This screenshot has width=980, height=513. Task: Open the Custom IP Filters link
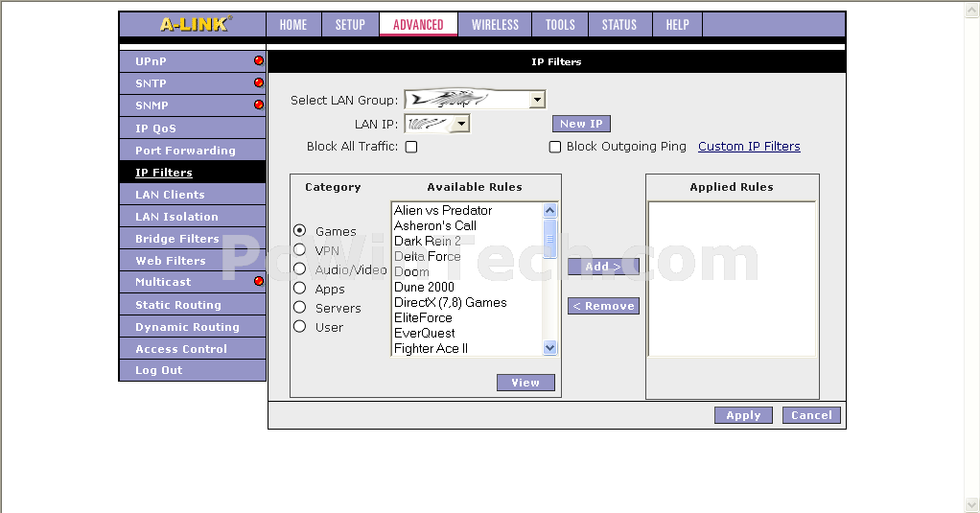(749, 146)
